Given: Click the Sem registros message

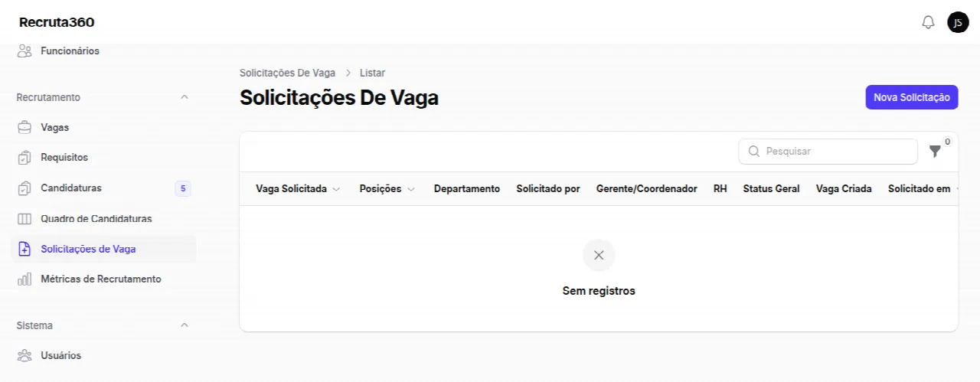Looking at the screenshot, I should pyautogui.click(x=599, y=291).
